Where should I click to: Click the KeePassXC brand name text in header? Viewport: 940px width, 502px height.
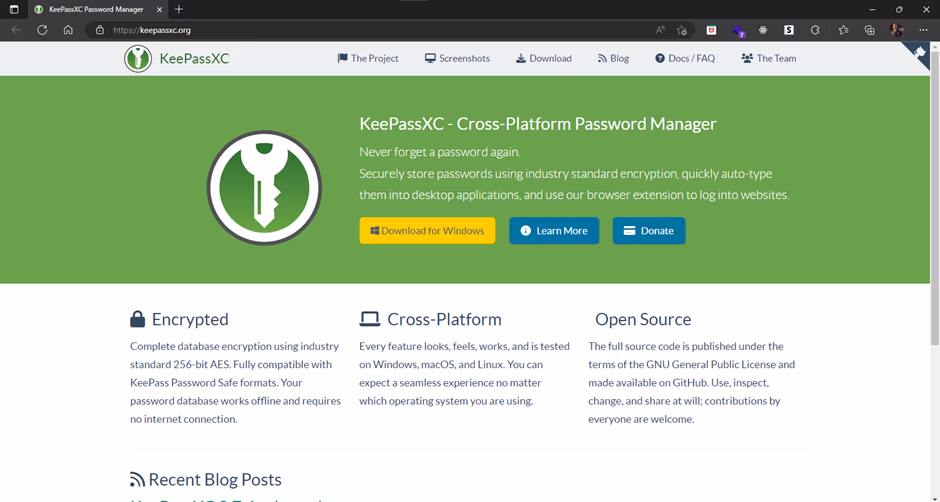194,58
